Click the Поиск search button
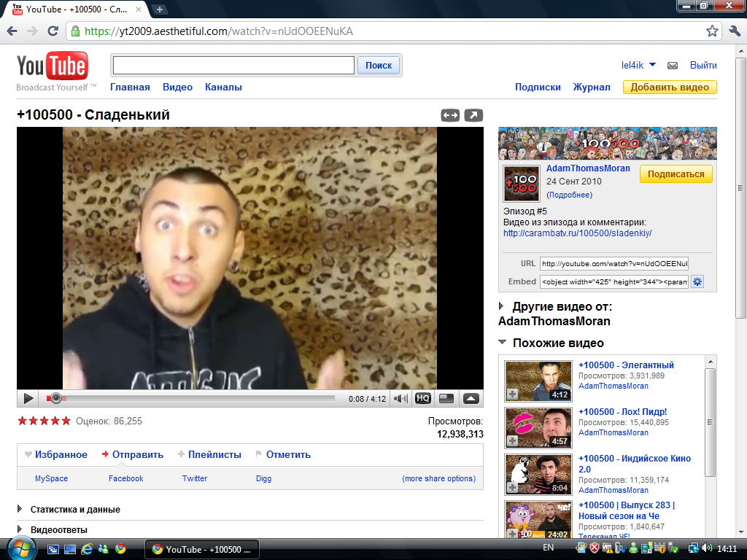Viewport: 747px width, 560px height. (379, 65)
